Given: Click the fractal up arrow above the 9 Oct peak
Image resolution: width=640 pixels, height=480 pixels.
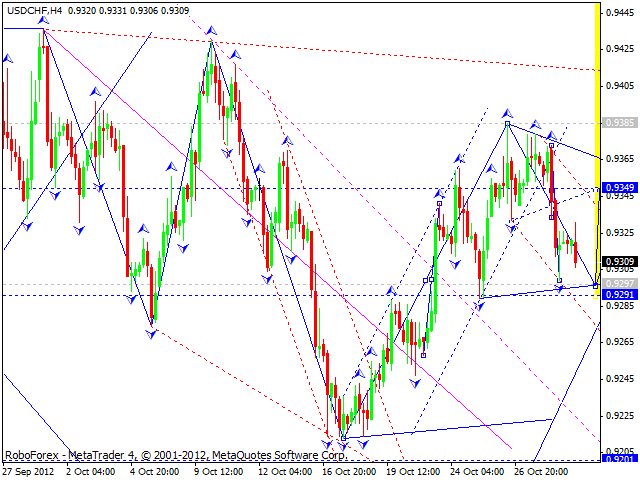Looking at the screenshot, I should 211,30.
